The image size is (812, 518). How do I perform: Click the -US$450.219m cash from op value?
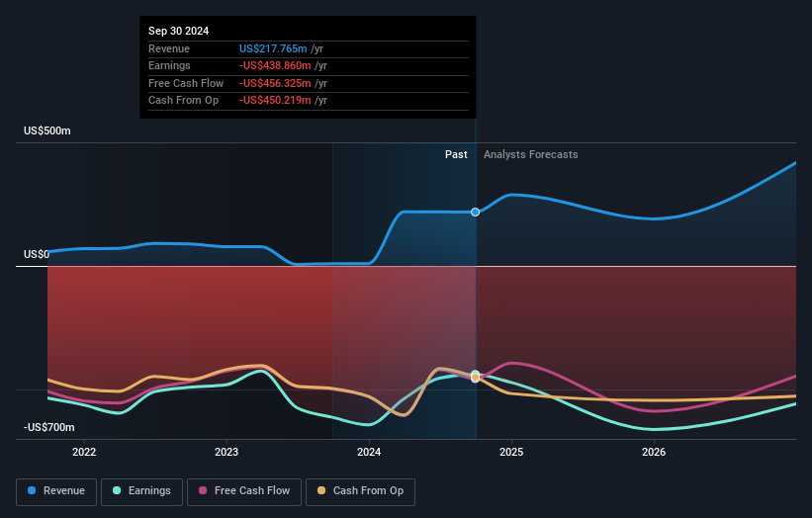[275, 101]
